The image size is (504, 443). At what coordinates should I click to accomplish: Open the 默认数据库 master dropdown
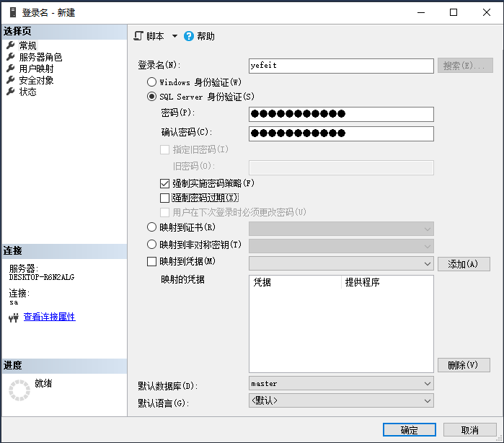(341, 384)
